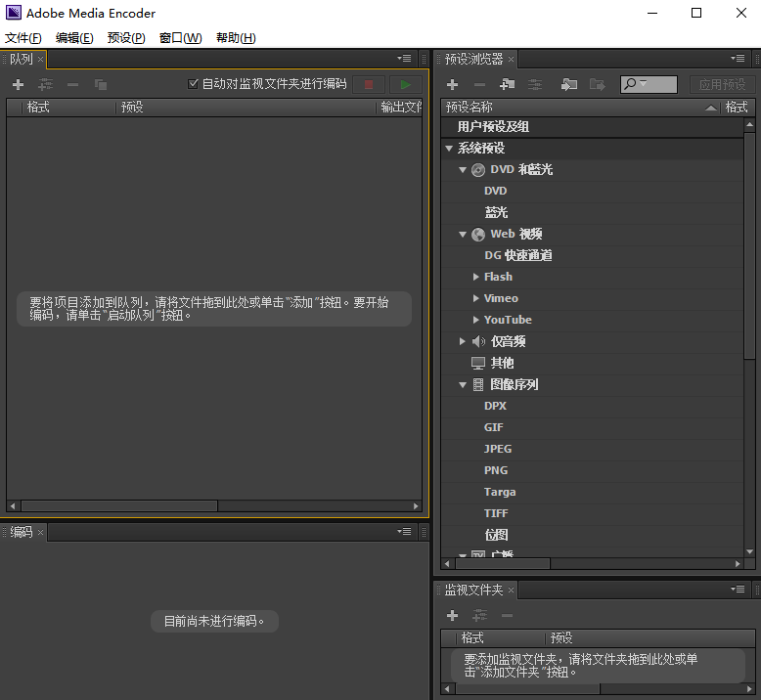Click the new preset group folder icon
761x700 pixels.
tap(507, 85)
